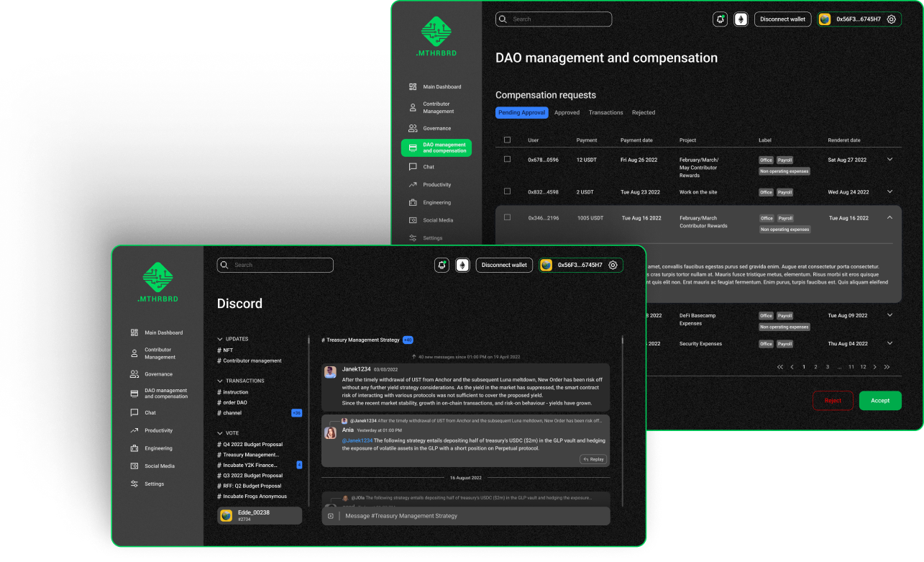The height and width of the screenshot is (562, 924).
Task: Click Main Dashboard icon in Discord window sidebar
Action: point(134,332)
